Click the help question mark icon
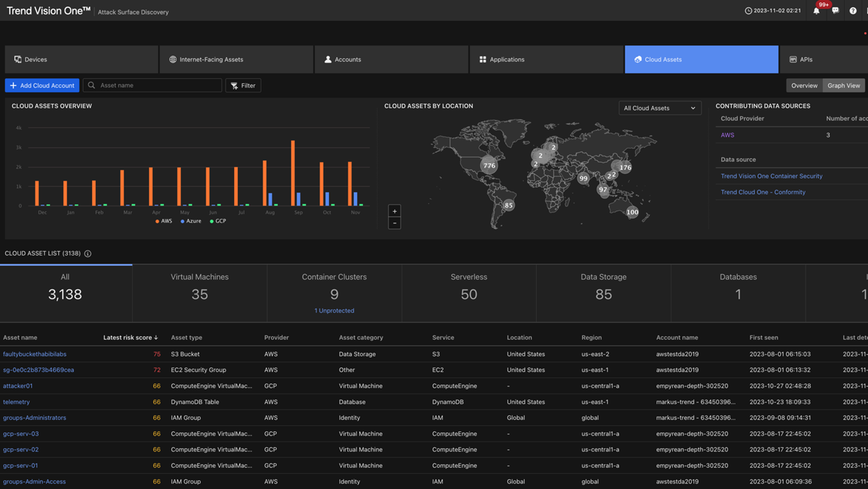Image resolution: width=868 pixels, height=489 pixels. click(x=853, y=11)
